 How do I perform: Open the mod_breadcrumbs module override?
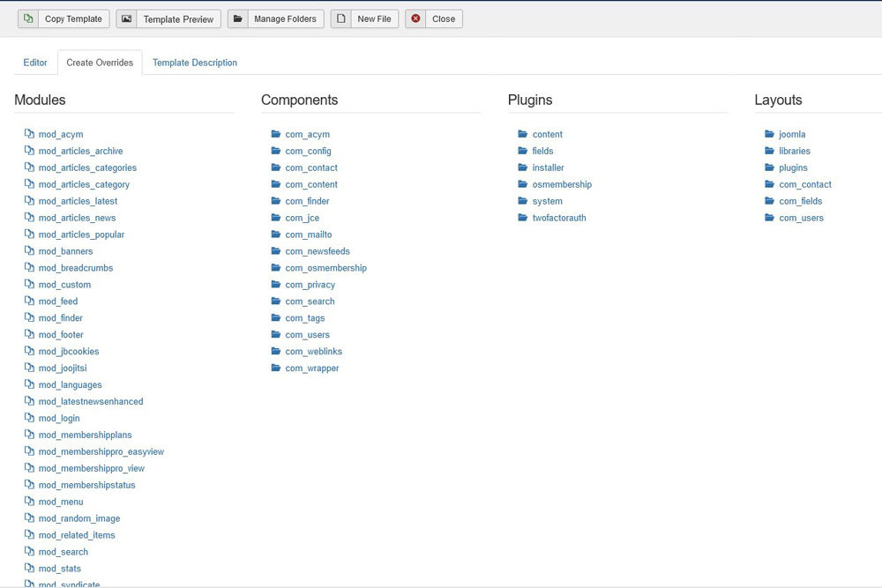click(x=76, y=268)
